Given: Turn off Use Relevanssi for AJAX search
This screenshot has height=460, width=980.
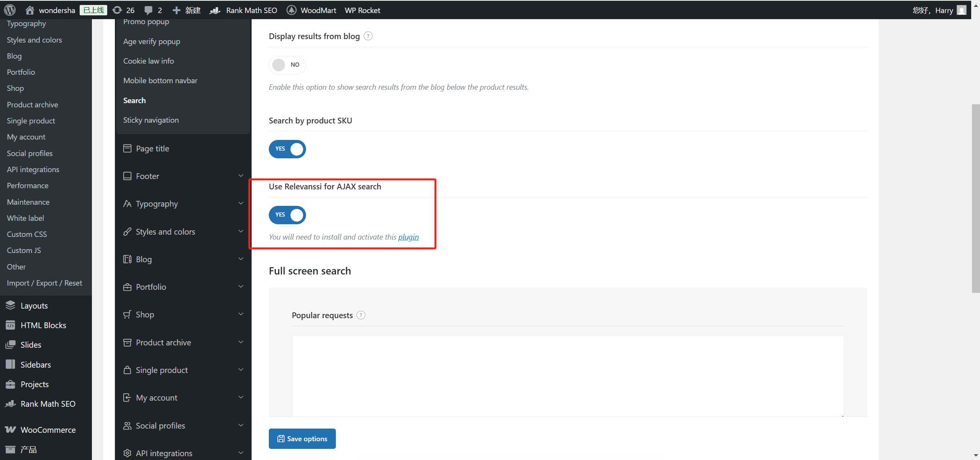Looking at the screenshot, I should [287, 215].
